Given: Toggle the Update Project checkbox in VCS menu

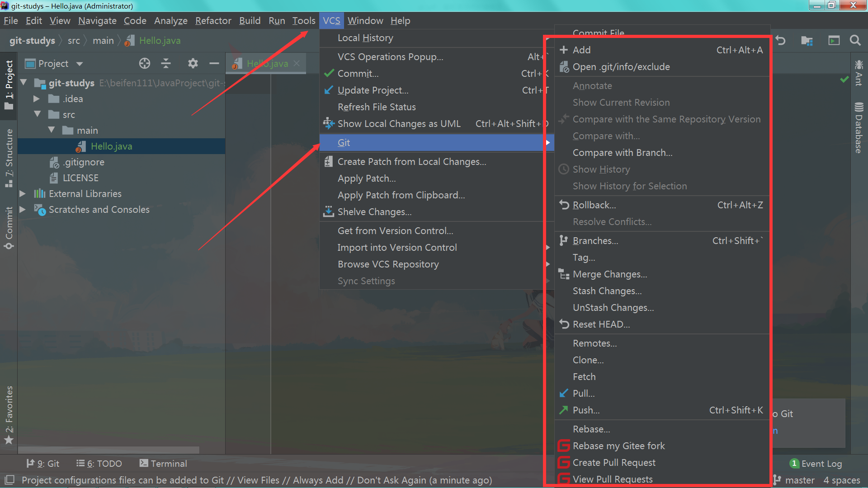Looking at the screenshot, I should click(372, 90).
